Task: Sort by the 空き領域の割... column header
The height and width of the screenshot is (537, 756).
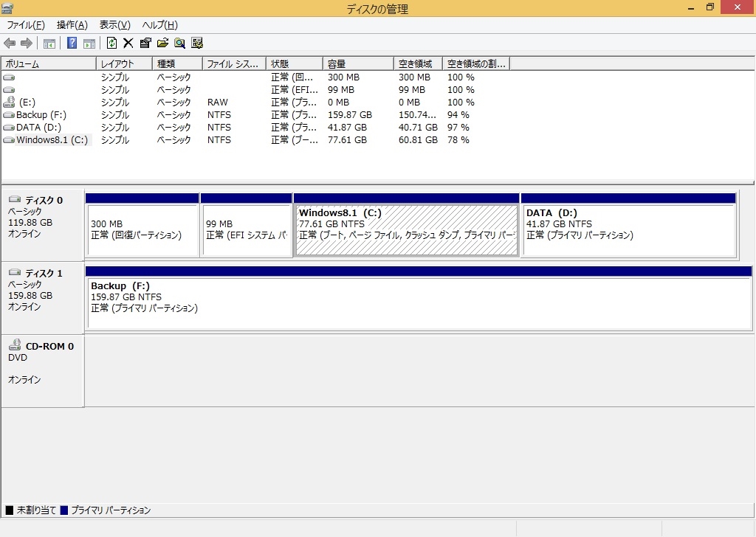Action: pos(476,63)
